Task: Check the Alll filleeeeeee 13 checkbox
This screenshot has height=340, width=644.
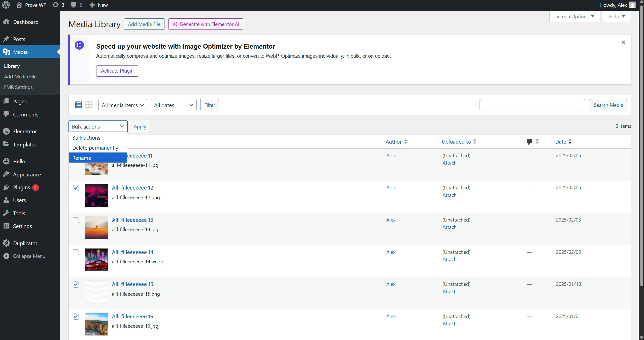Action: (76, 220)
